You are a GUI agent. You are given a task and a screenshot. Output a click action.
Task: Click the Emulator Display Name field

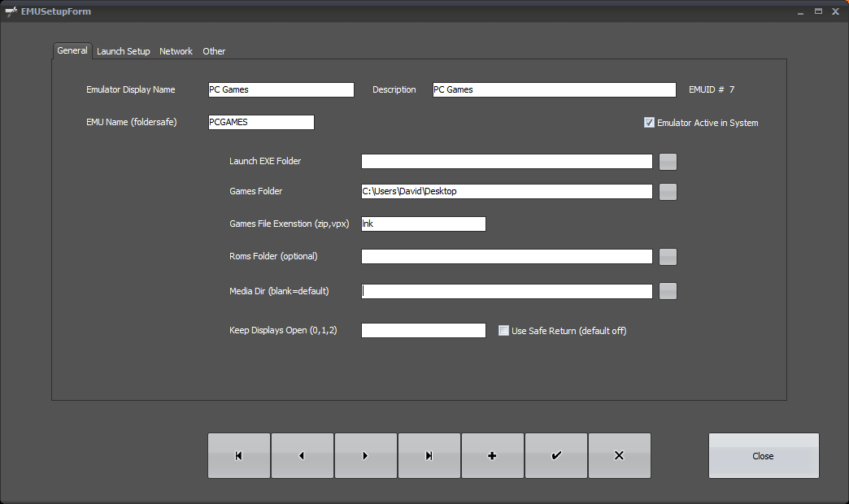point(281,89)
